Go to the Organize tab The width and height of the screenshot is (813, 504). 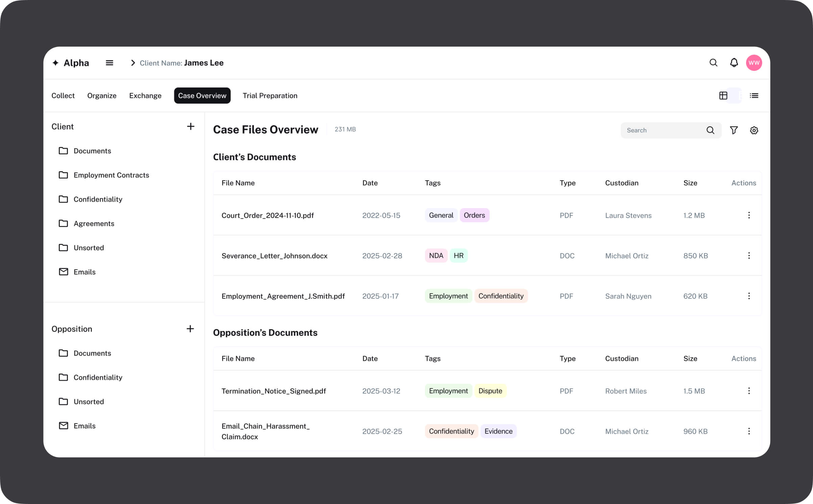click(102, 96)
